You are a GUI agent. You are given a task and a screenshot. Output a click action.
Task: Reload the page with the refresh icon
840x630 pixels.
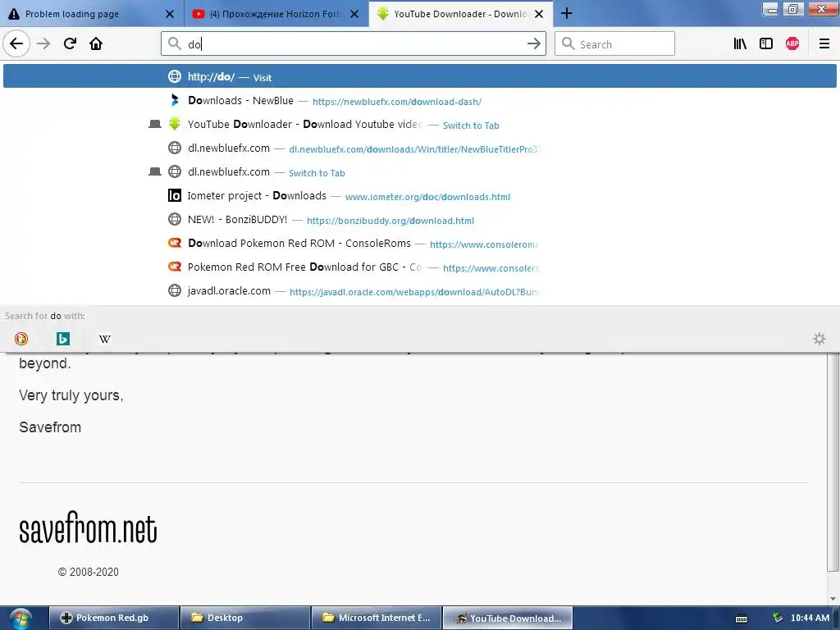(70, 43)
